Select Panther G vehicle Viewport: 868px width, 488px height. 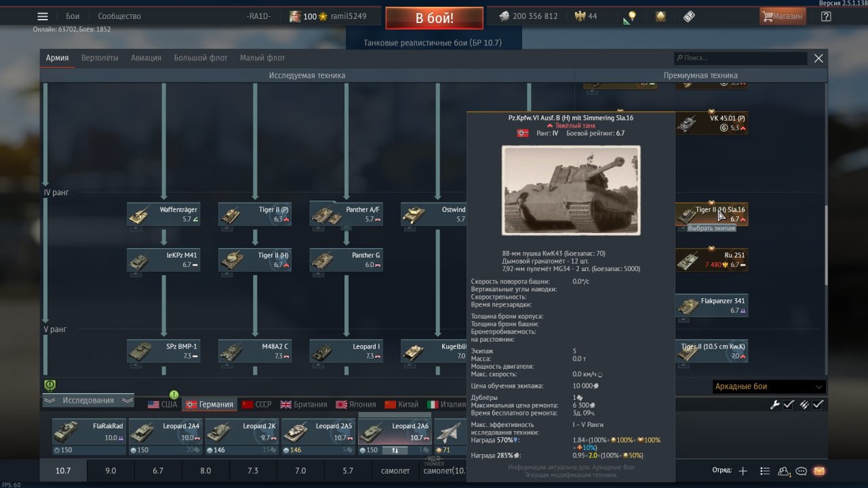pos(346,260)
